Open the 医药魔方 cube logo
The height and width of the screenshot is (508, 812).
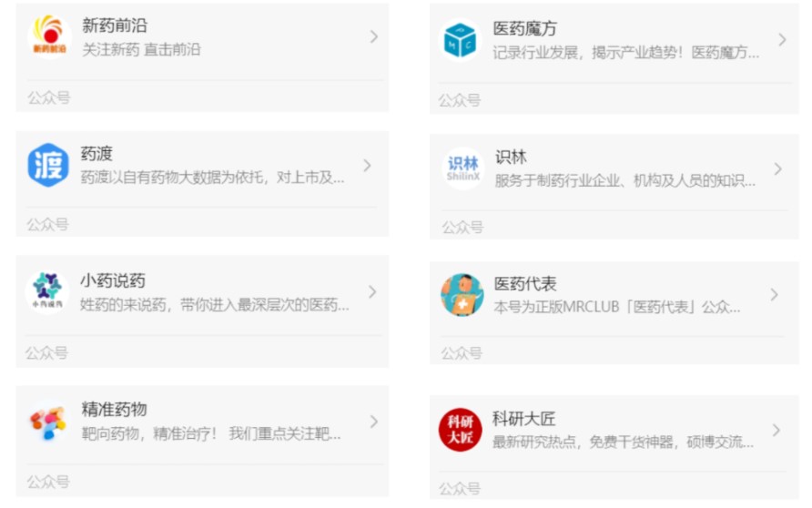[x=460, y=40]
